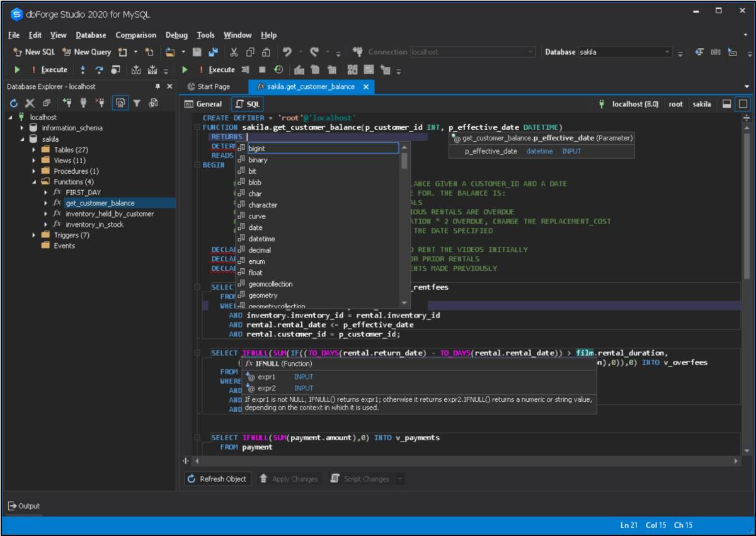Click the Open File folder icon
This screenshot has height=536, width=756.
coord(171,52)
